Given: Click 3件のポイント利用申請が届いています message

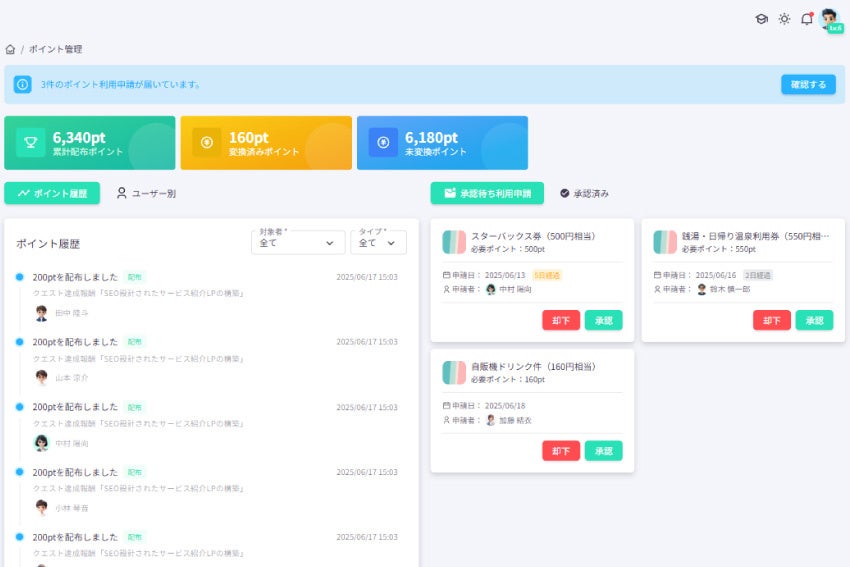Looking at the screenshot, I should pos(120,85).
